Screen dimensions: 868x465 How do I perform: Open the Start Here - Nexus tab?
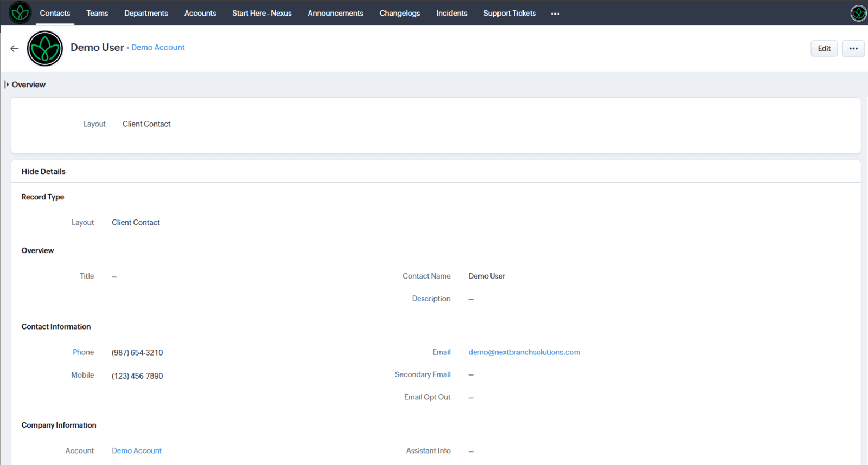(261, 13)
